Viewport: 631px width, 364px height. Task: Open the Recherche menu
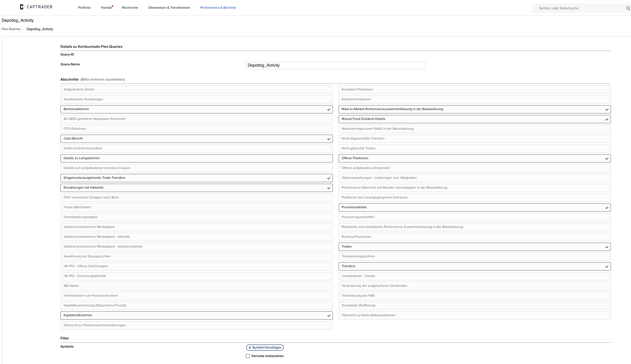tap(130, 8)
